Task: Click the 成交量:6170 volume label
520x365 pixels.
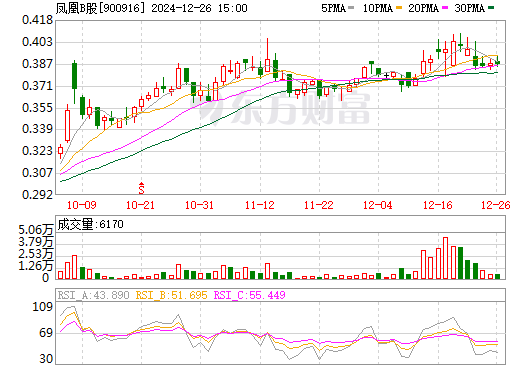Action: tap(91, 224)
